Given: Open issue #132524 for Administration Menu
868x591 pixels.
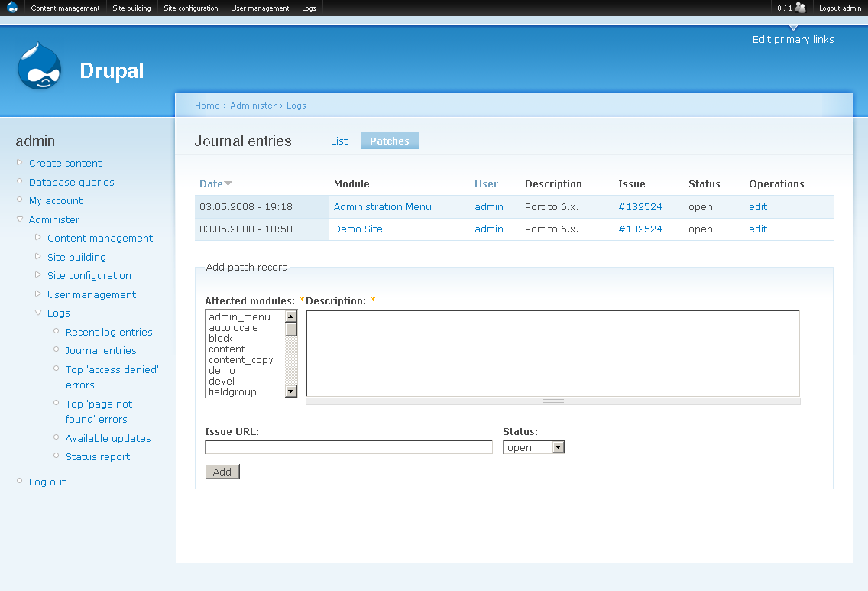Looking at the screenshot, I should tap(640, 207).
